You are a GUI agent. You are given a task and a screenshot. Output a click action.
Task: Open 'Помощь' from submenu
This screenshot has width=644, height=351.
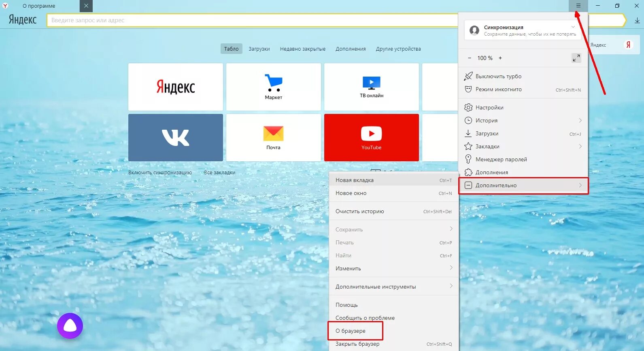394,305
